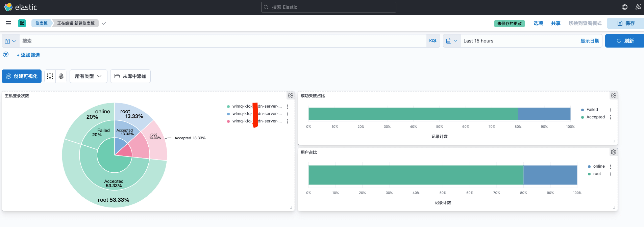Focus the 搜索 Elastic global search field
Viewport: 644px width, 227px height.
[329, 7]
